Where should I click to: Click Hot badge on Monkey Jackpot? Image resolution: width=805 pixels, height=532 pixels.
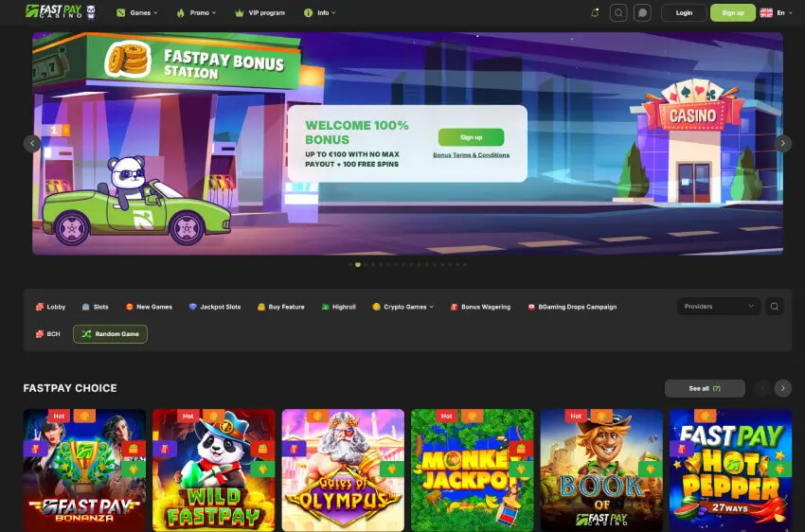[447, 417]
